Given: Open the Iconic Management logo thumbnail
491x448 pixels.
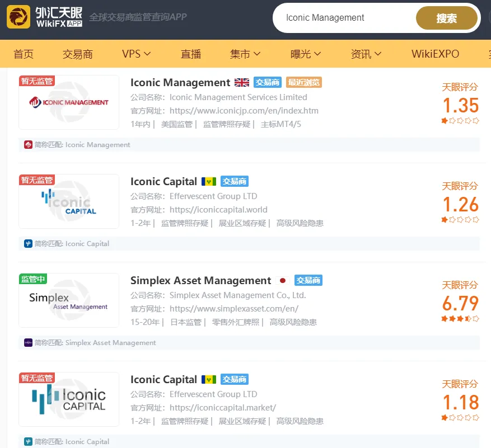Looking at the screenshot, I should (69, 102).
